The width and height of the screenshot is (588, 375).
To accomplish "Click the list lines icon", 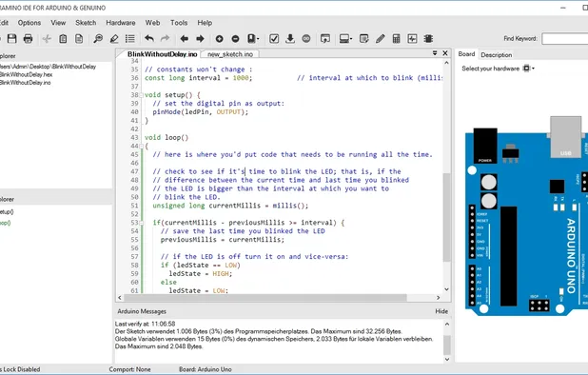I will (130, 39).
